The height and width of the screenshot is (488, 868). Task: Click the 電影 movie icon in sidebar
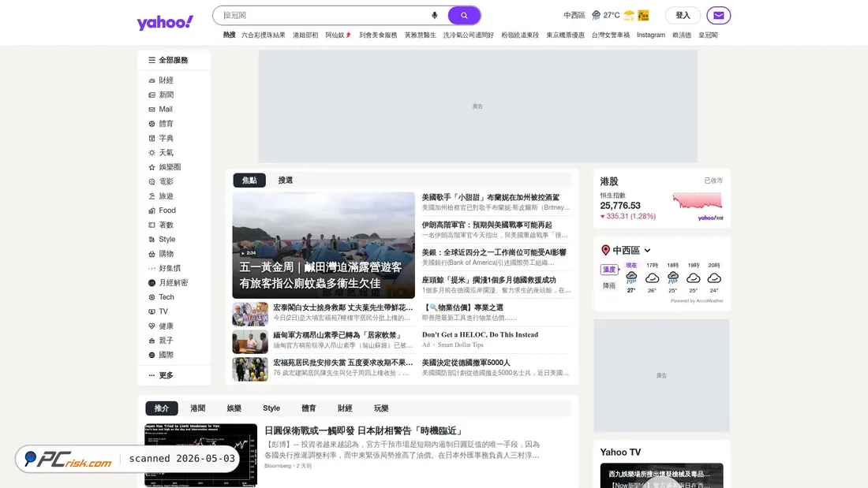152,181
